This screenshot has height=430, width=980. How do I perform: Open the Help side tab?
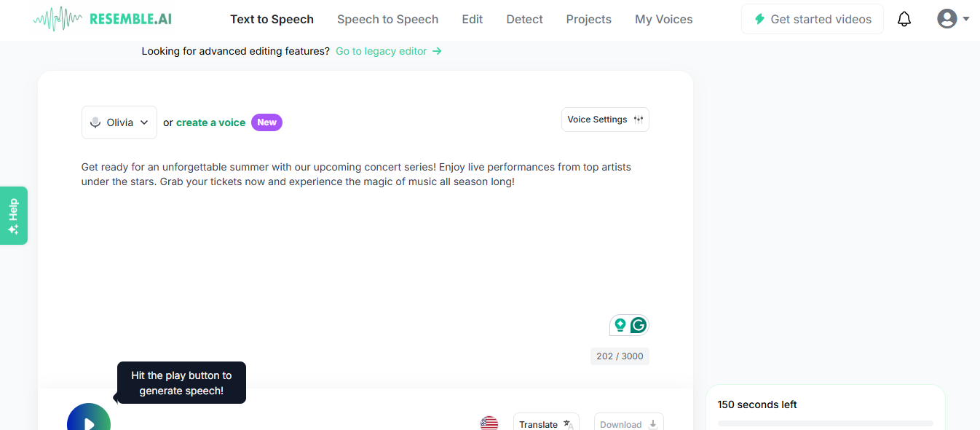pos(14,216)
